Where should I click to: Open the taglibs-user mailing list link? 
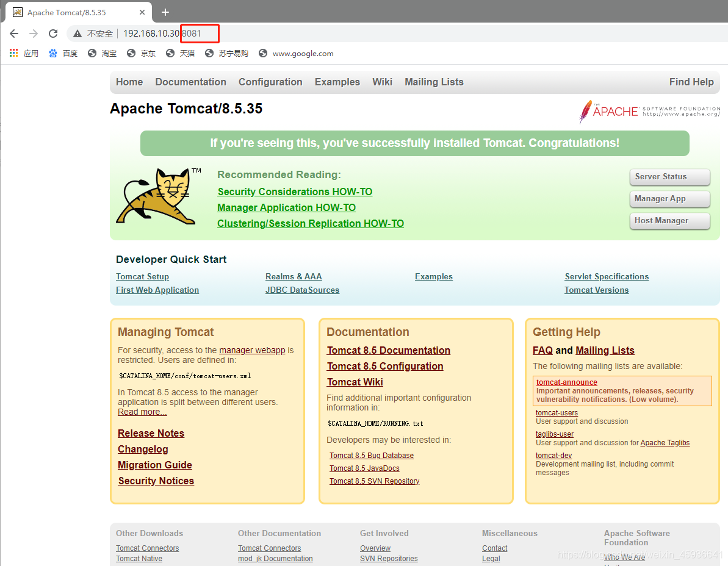554,434
